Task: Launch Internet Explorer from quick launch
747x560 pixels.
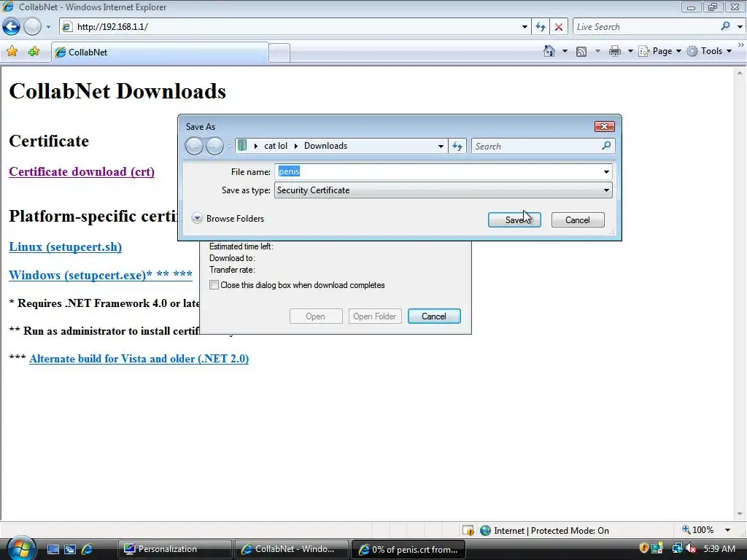Action: [x=88, y=549]
